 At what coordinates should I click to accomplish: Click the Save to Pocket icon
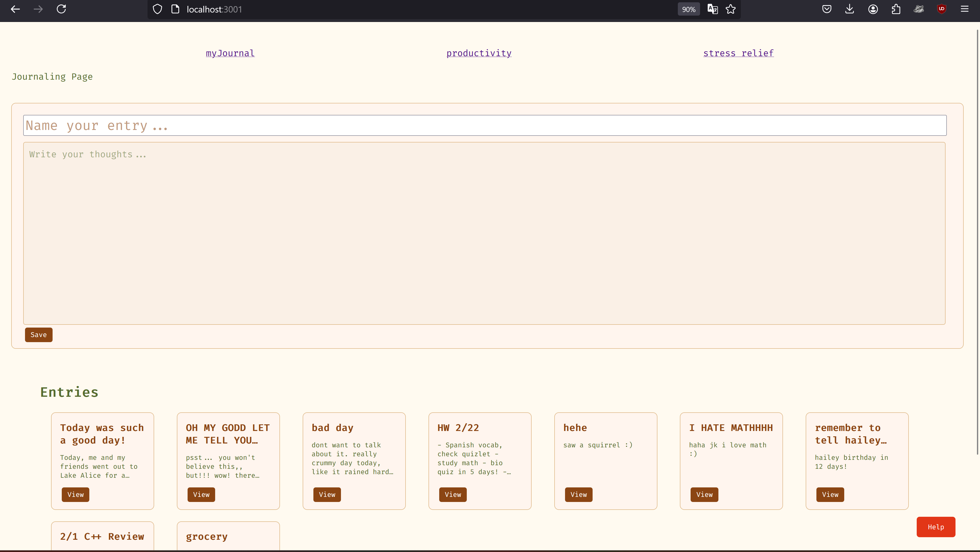[x=827, y=9]
